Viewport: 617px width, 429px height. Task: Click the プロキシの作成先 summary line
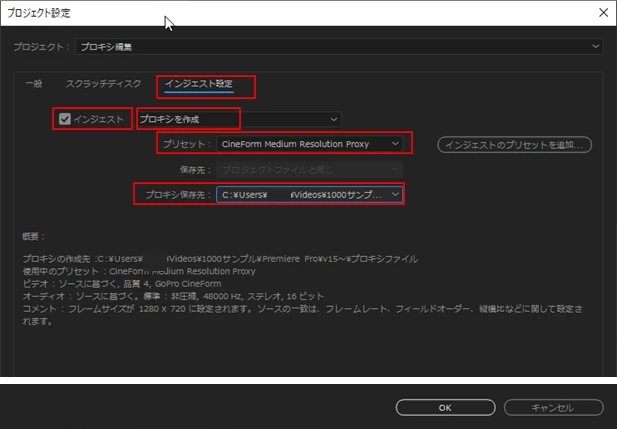[x=220, y=259]
